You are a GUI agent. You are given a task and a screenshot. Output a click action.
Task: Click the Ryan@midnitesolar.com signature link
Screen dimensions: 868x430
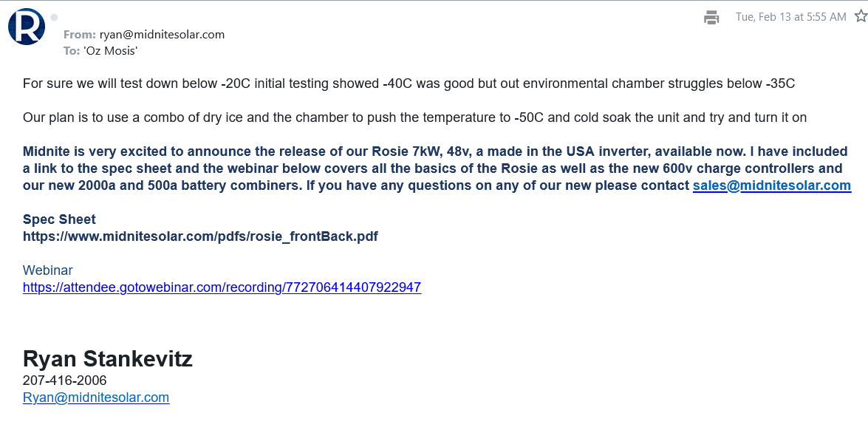(x=96, y=397)
